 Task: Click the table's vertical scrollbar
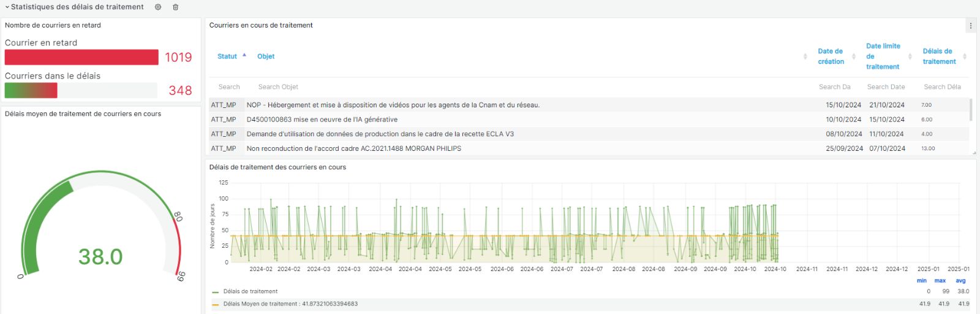[x=971, y=109]
